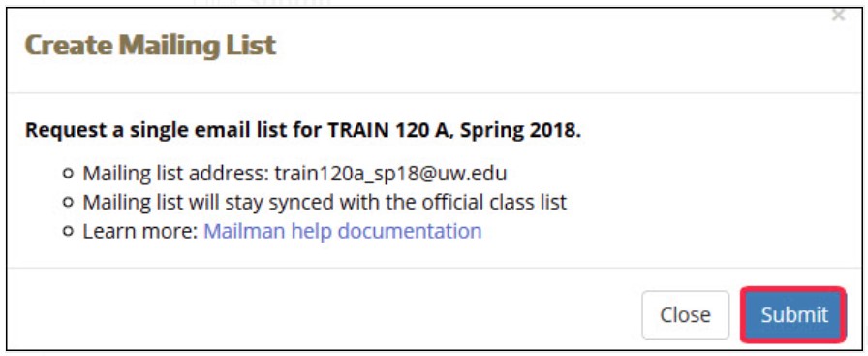Click the 'Learn more:' label
The width and height of the screenshot is (868, 356).
140,231
